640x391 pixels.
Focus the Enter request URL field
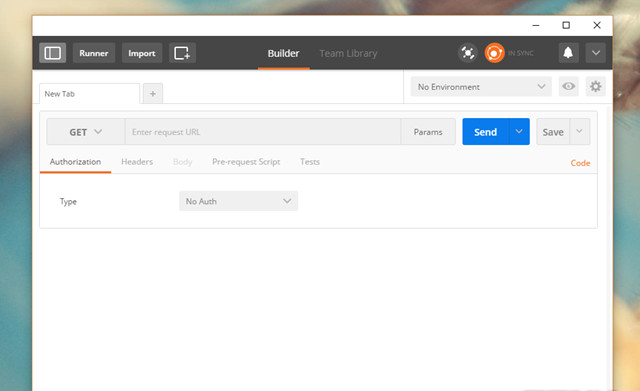pos(263,132)
